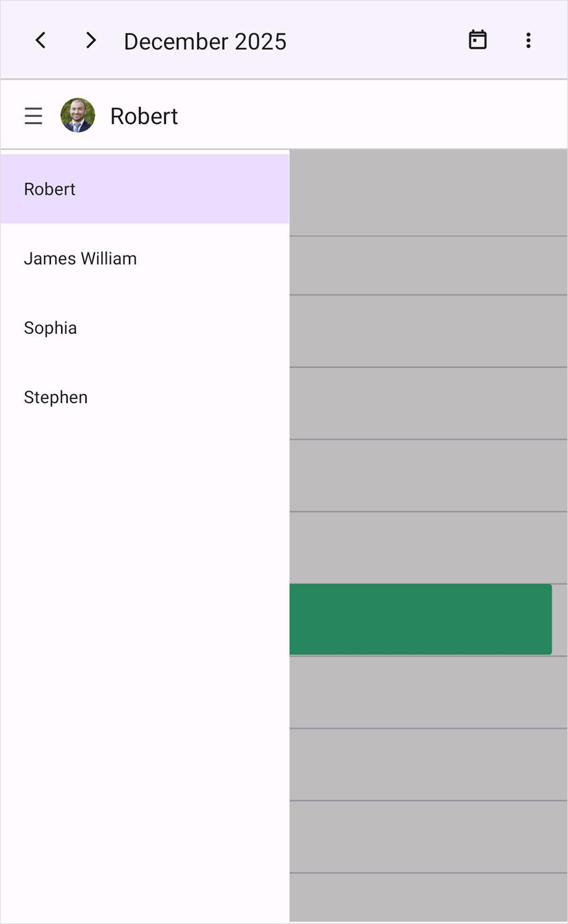The height and width of the screenshot is (924, 568).
Task: Choose James William from the drawer
Action: tap(80, 259)
